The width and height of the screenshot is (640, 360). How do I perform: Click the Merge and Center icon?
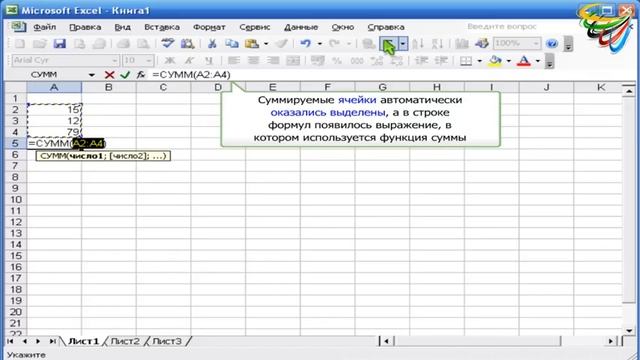[x=293, y=61]
